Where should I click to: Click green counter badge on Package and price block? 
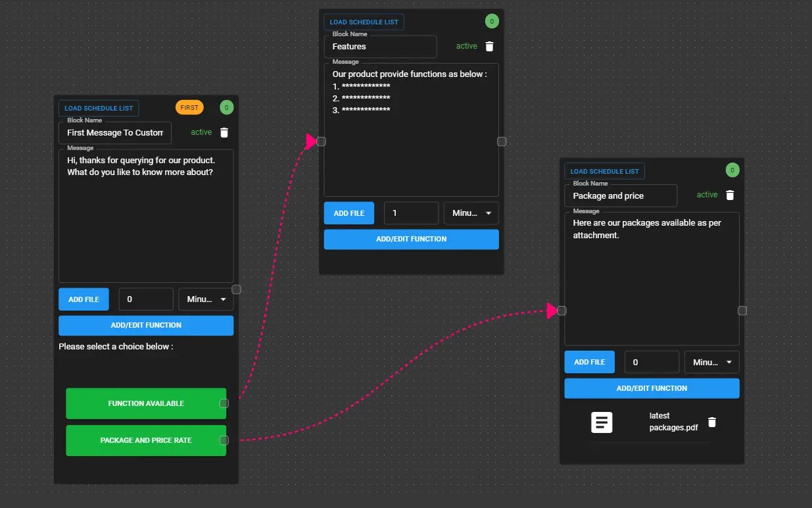tap(732, 170)
